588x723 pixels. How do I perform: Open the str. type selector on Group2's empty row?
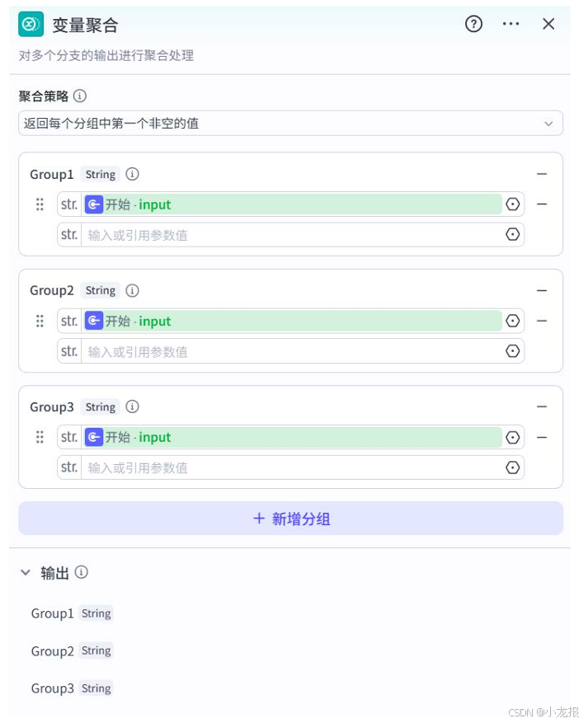click(x=68, y=350)
